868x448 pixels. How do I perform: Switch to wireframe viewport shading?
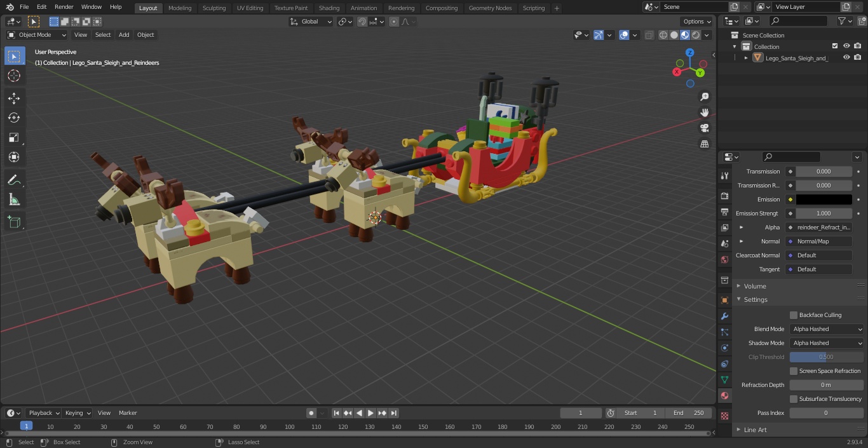(x=663, y=35)
